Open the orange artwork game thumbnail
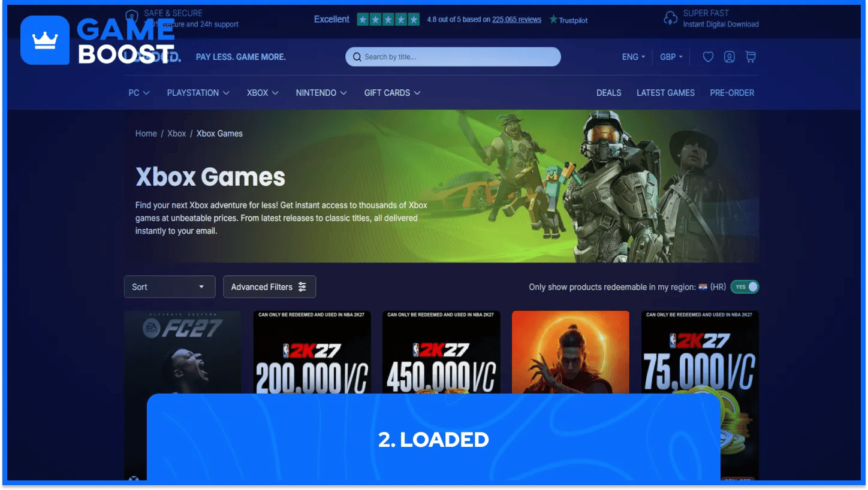The height and width of the screenshot is (490, 868). pos(571,352)
